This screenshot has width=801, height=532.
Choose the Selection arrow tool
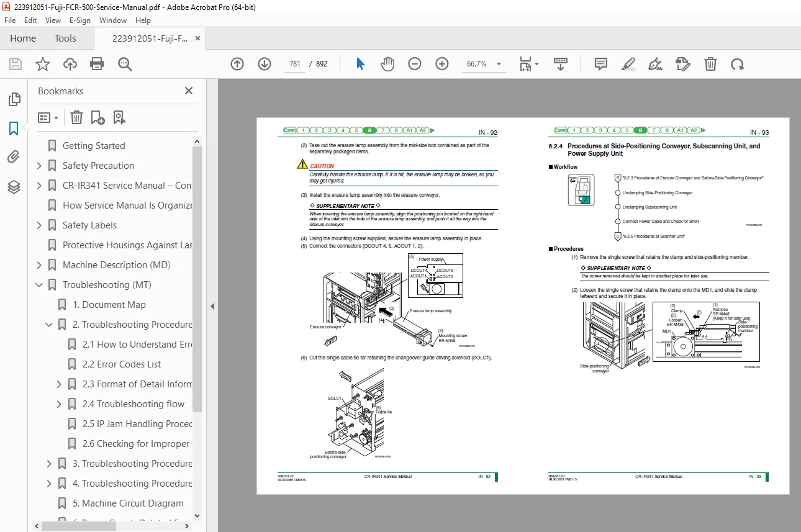pos(360,64)
